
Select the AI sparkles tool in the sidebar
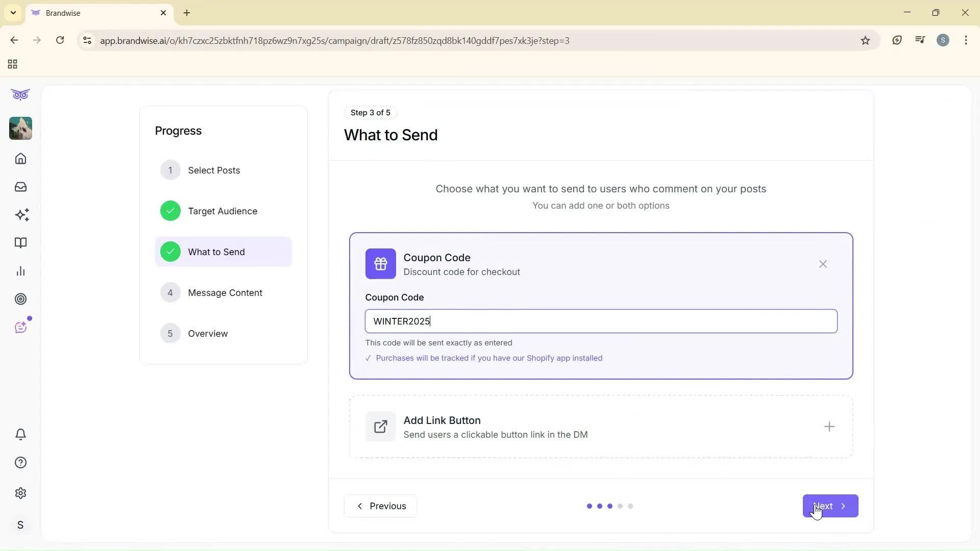tap(20, 215)
